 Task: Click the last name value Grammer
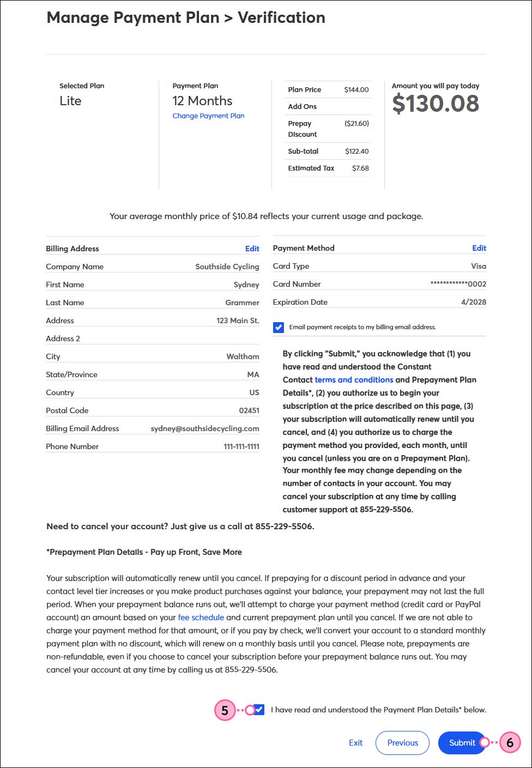click(x=243, y=303)
